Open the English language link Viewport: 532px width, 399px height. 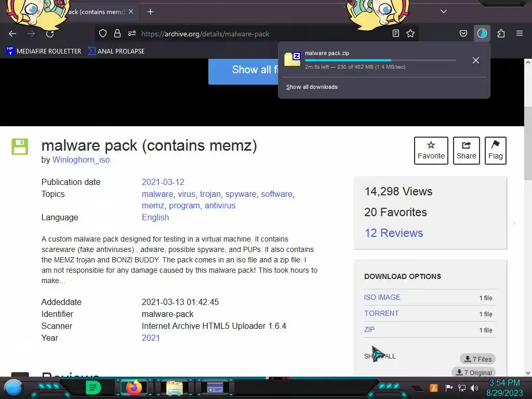click(155, 218)
